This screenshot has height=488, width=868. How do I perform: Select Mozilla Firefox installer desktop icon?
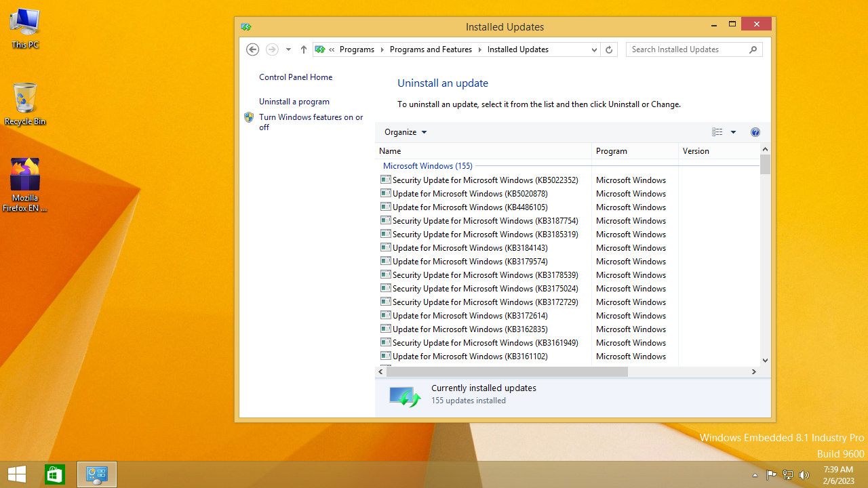(x=25, y=185)
